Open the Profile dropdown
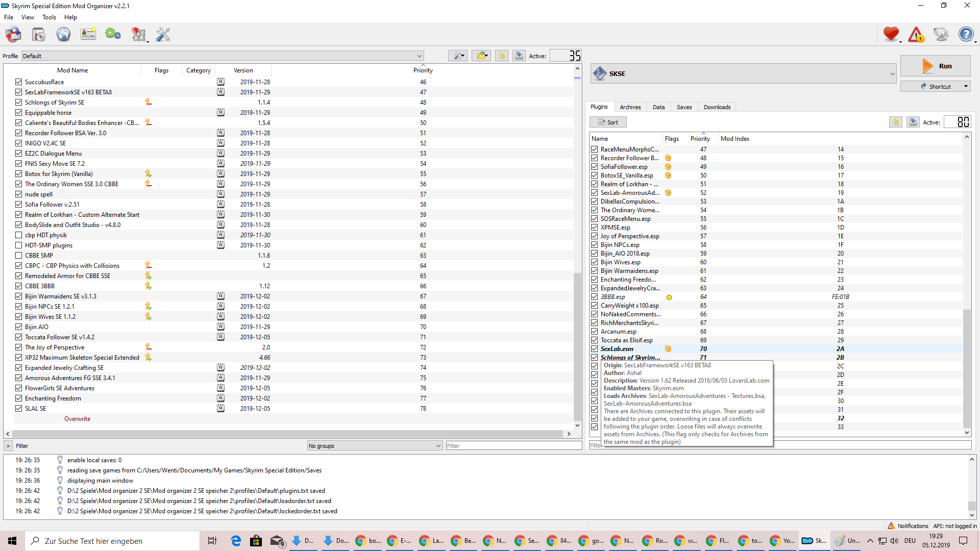Image resolution: width=980 pixels, height=551 pixels. pos(223,56)
